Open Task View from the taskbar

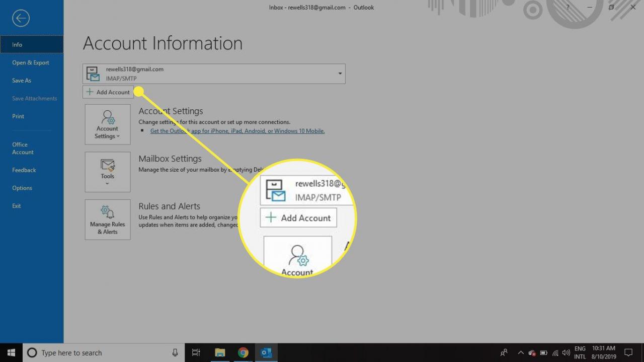pos(196,352)
